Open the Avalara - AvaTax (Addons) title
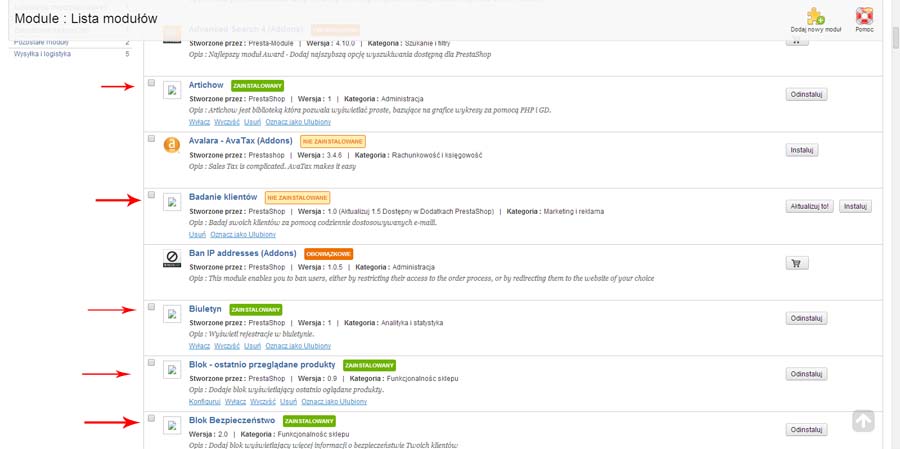 tap(240, 141)
